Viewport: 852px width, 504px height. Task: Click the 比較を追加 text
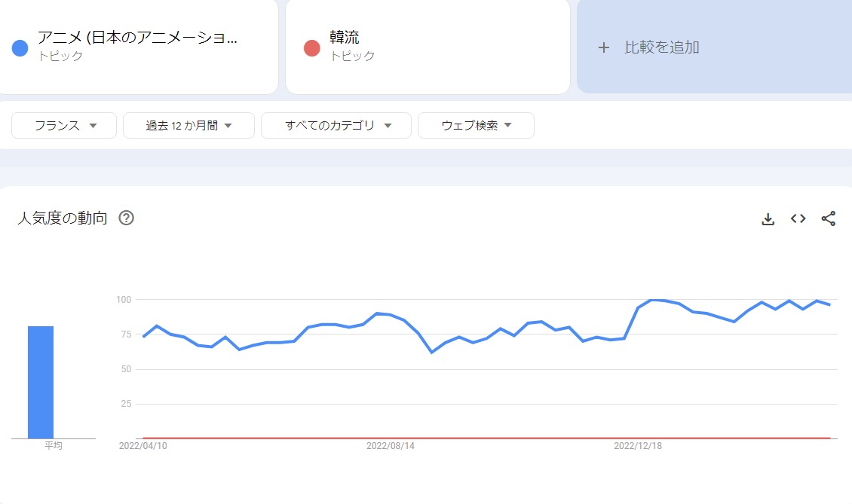click(662, 47)
